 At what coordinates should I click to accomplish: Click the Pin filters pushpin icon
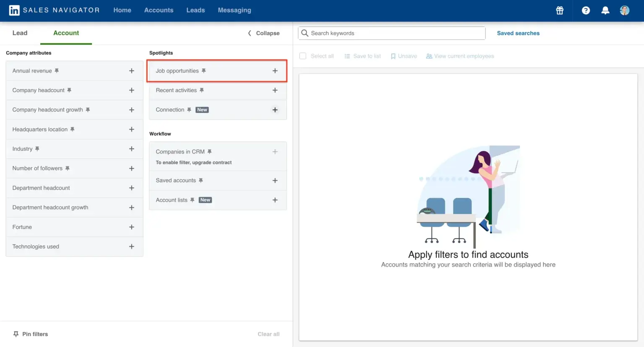tap(16, 334)
